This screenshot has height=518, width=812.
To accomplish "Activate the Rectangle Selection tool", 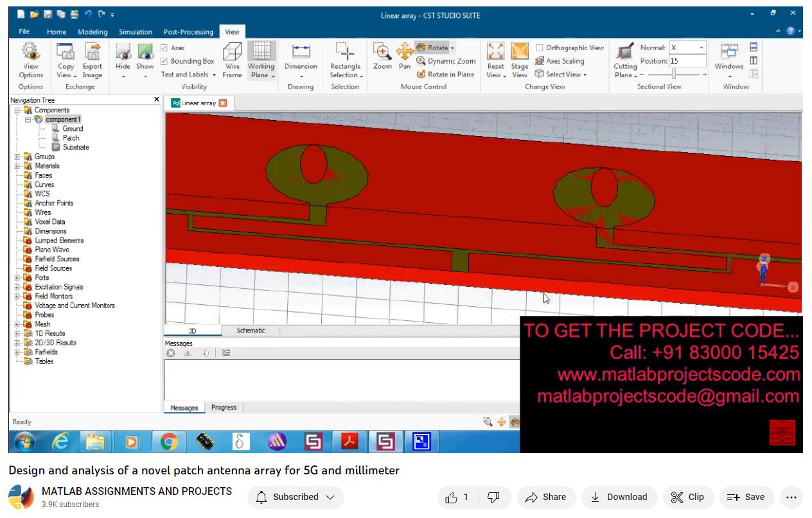I will [x=346, y=61].
